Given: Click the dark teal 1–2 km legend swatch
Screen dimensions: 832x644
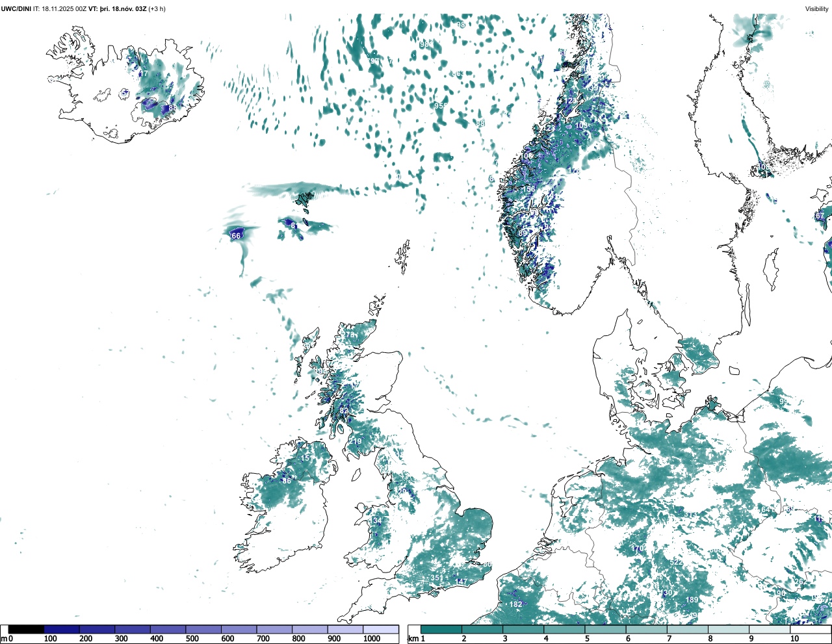Looking at the screenshot, I should [x=441, y=630].
